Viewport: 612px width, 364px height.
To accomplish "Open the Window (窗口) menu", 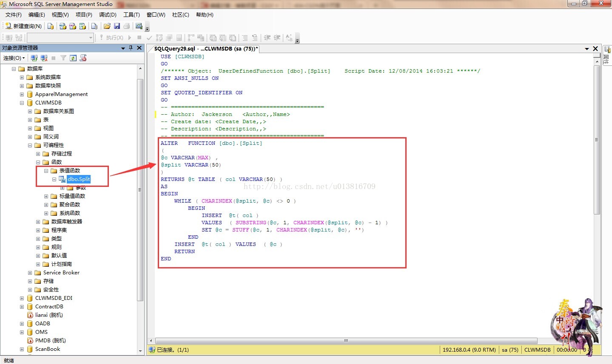I will (156, 15).
